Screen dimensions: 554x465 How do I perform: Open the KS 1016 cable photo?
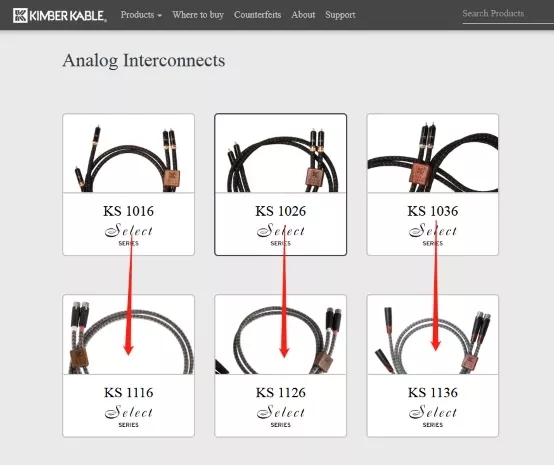129,153
